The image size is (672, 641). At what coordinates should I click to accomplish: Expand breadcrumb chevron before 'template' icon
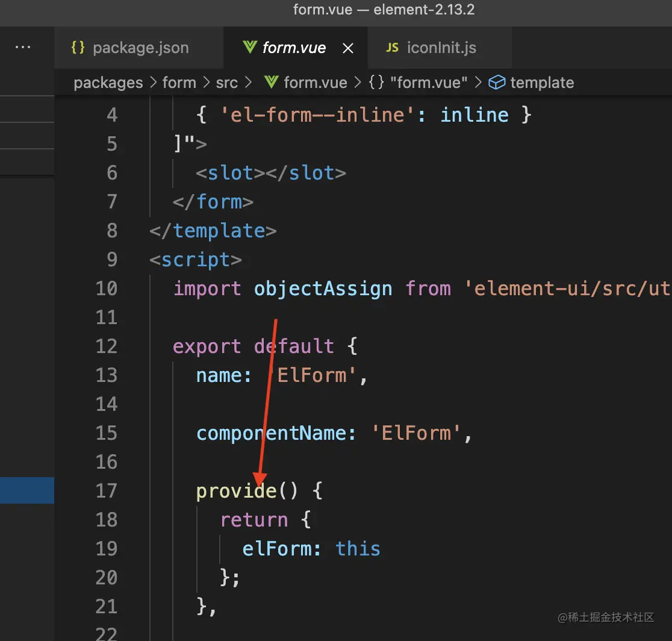tap(478, 83)
